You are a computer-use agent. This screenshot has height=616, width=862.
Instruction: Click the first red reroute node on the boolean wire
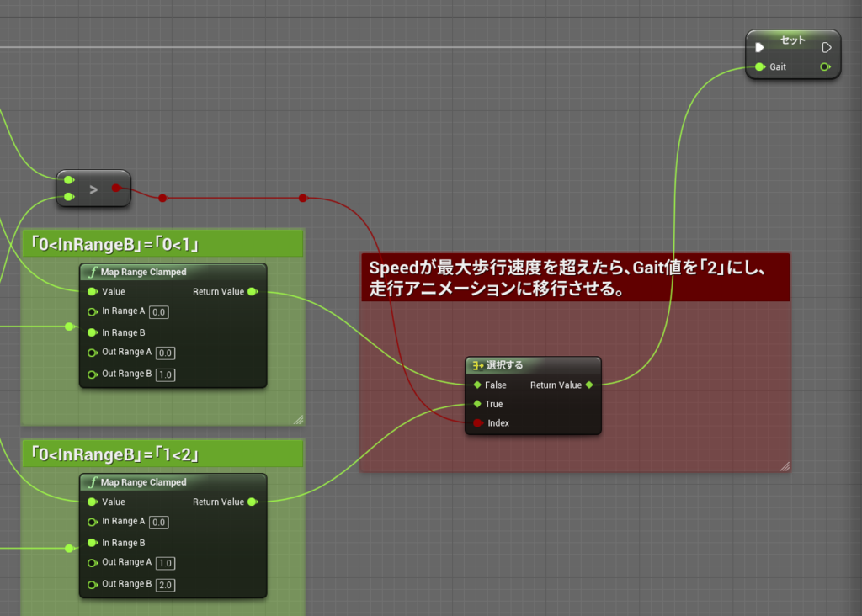pos(162,198)
